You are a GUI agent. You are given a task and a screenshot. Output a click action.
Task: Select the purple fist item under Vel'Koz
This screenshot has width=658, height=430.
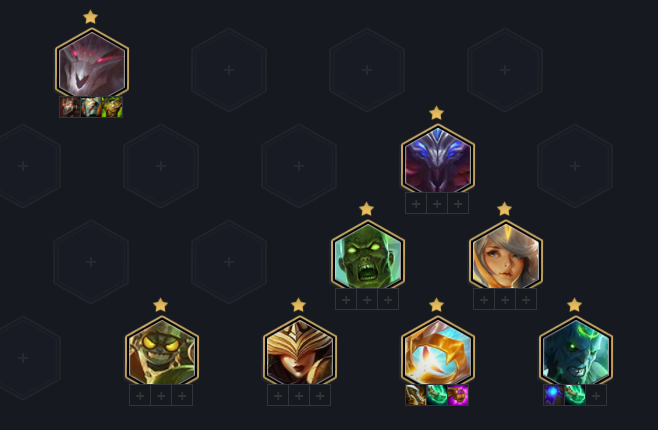458,395
